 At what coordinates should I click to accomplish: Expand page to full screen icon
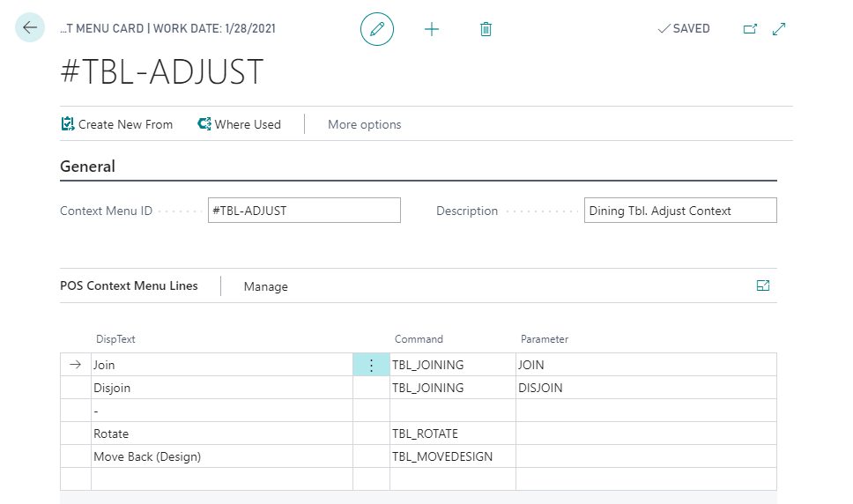tap(779, 29)
